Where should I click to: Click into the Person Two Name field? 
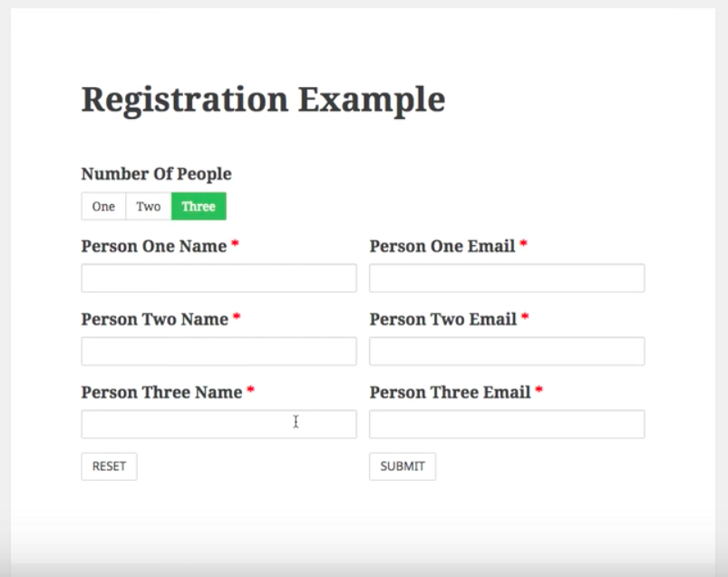pyautogui.click(x=218, y=351)
